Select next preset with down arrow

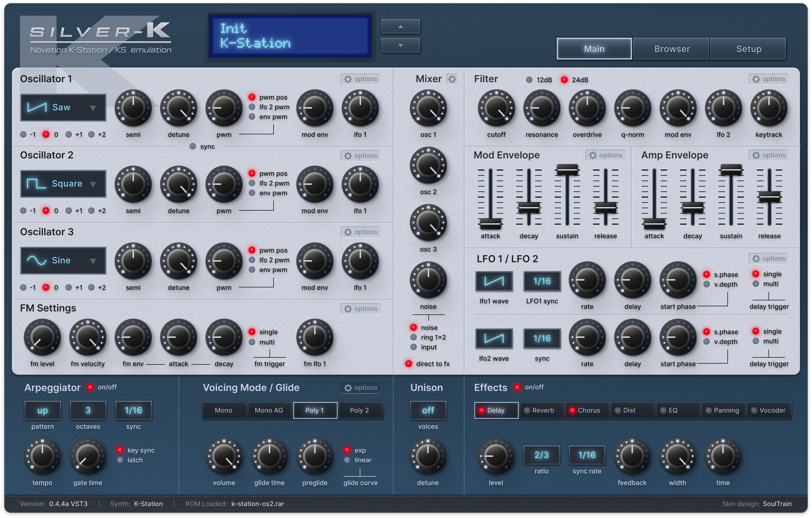(400, 45)
